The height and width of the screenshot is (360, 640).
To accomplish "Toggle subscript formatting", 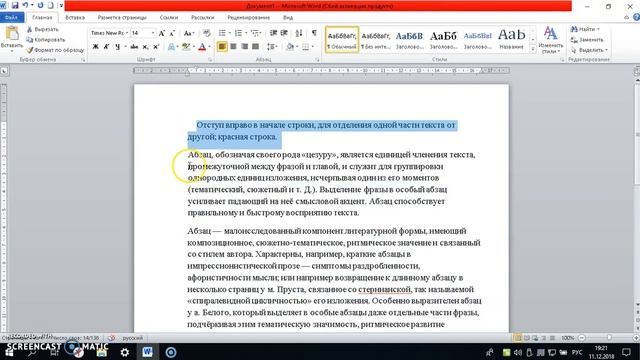I will click(x=145, y=47).
